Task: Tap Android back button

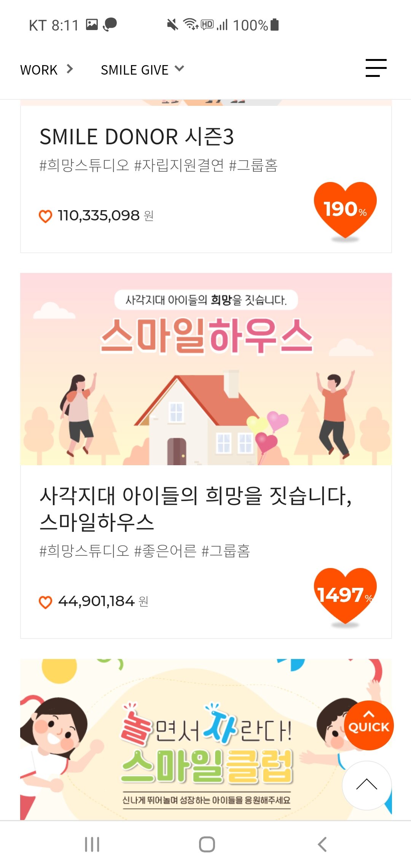Action: (x=322, y=844)
